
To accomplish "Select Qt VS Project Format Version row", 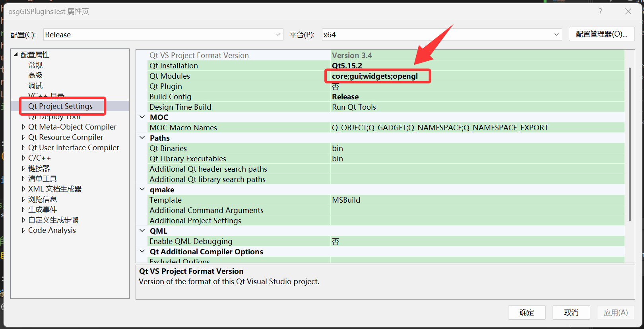I will (x=386, y=55).
